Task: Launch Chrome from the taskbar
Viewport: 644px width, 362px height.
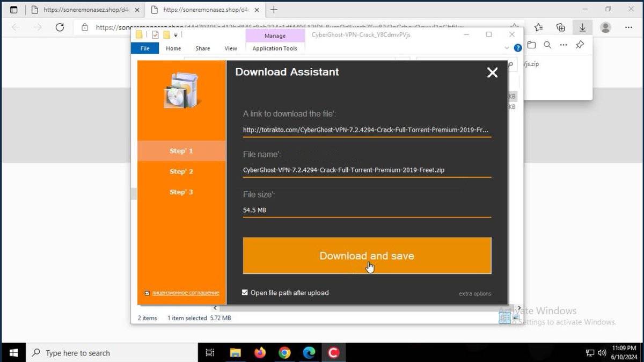Action: coord(284,353)
